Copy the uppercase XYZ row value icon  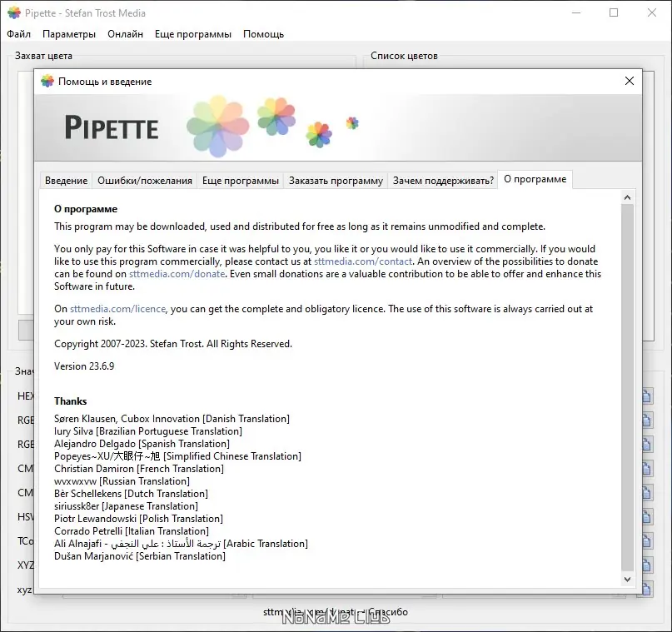[647, 565]
